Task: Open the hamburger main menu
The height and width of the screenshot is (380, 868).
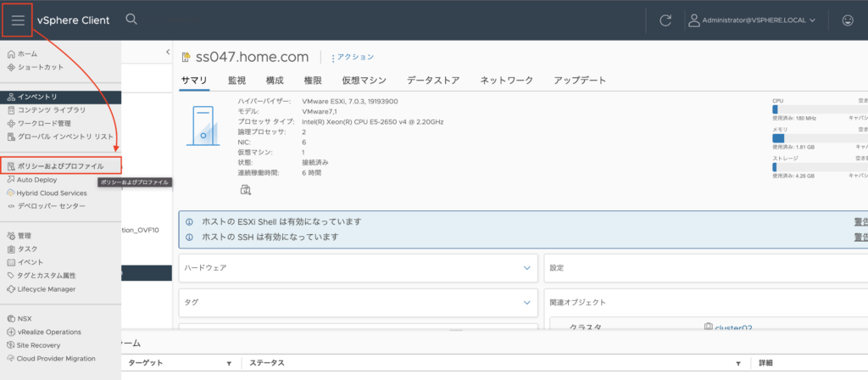Action: pos(19,20)
